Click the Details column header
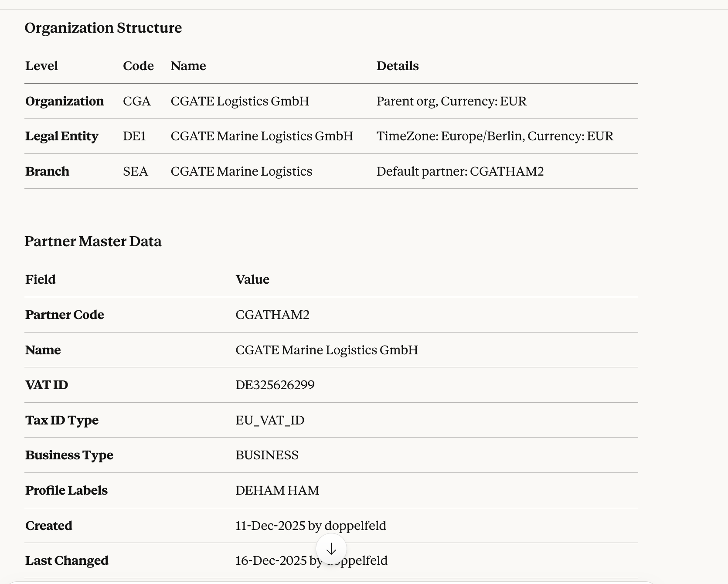This screenshot has width=728, height=584. click(398, 66)
